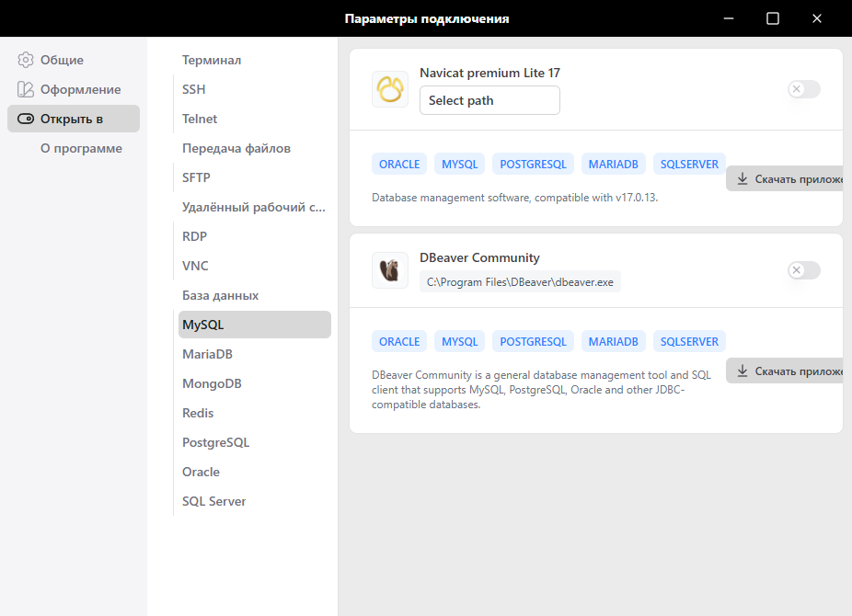Click Скачать приложение button for DBeaver
The image size is (852, 616).
click(785, 371)
